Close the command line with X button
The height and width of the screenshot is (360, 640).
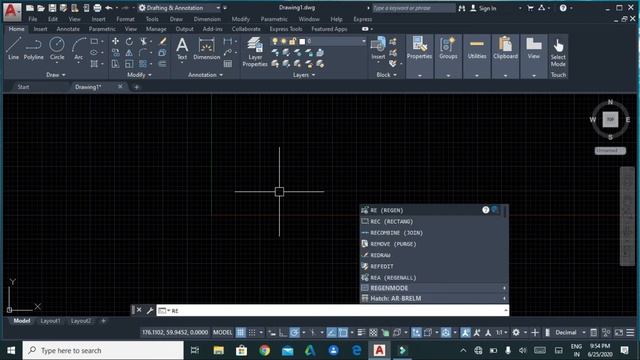point(139,310)
